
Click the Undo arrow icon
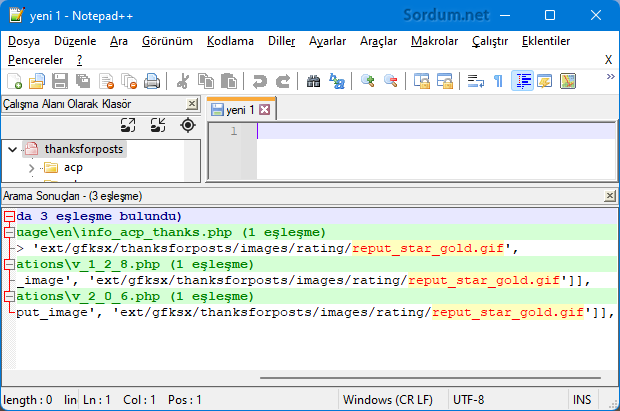pos(259,81)
